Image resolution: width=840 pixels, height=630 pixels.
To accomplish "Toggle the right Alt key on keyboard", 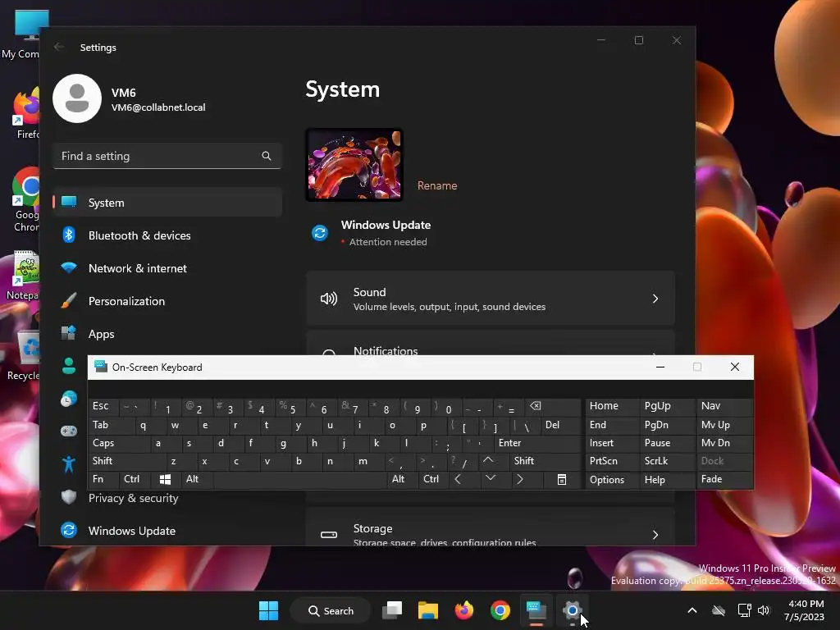I will (x=402, y=479).
